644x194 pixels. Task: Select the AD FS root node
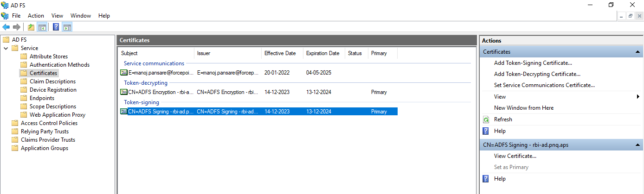click(19, 40)
